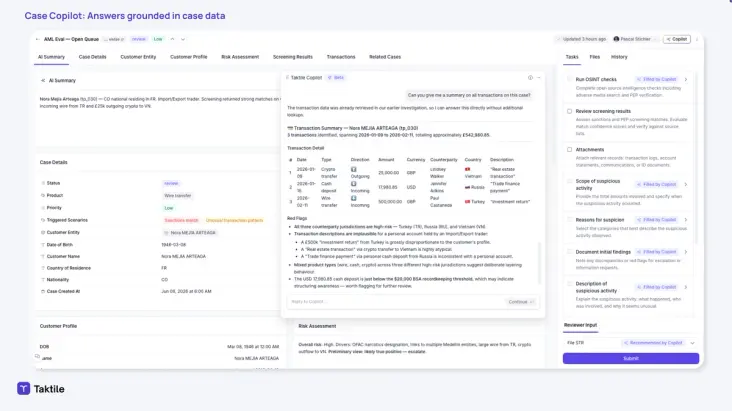Expand the Document initial findings chevron
This screenshot has height=411, width=732.
pos(686,252)
